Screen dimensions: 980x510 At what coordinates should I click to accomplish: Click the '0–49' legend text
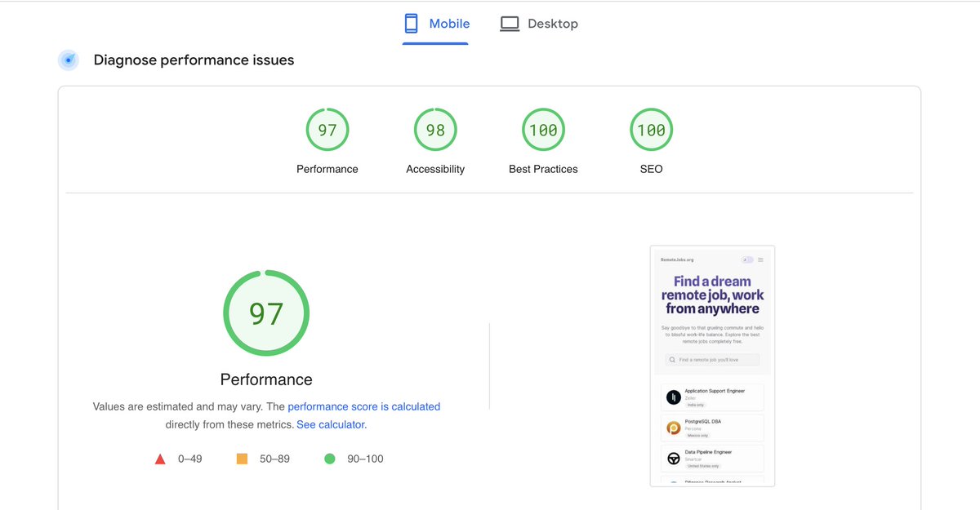[190, 459]
